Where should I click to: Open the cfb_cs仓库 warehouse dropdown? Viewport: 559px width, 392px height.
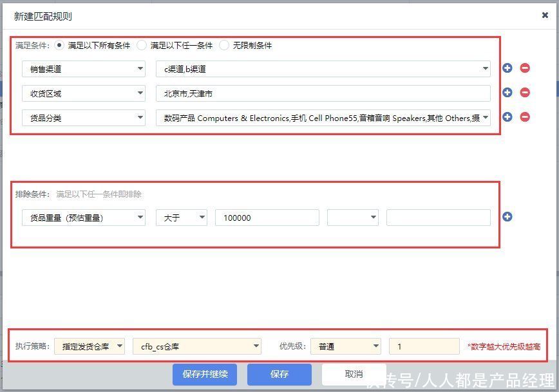(197, 346)
